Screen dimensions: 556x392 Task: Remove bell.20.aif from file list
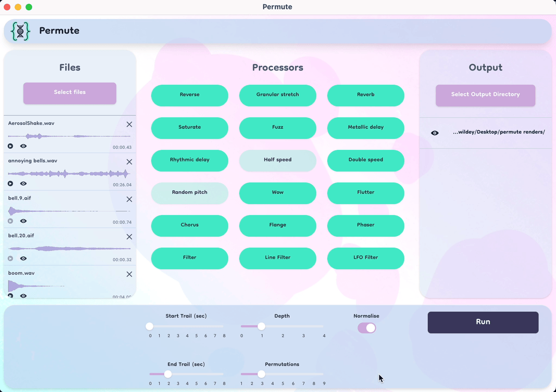[129, 237]
